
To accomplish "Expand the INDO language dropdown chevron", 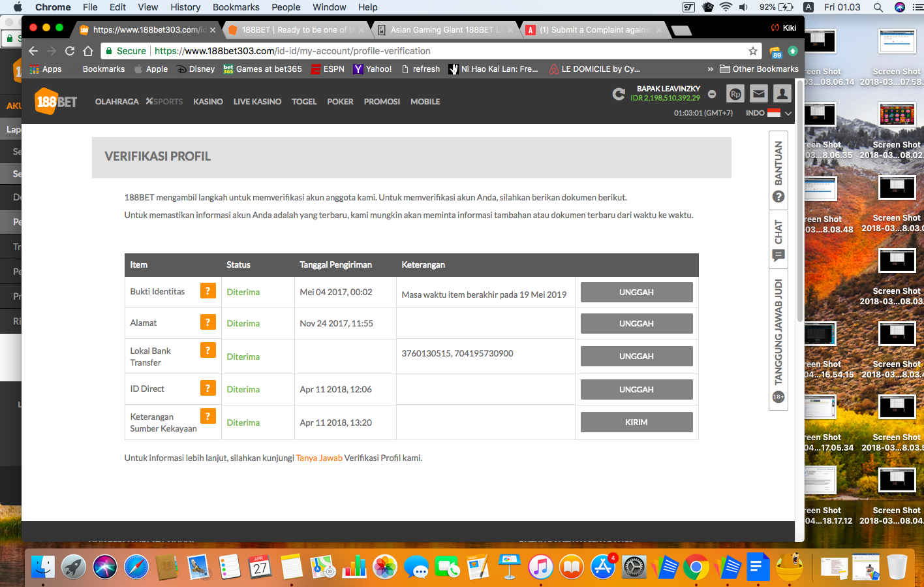I will coord(788,113).
